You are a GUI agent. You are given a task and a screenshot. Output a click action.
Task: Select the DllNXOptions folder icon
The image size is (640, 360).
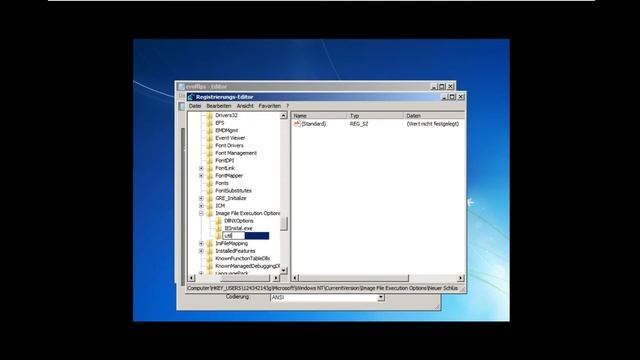218,221
